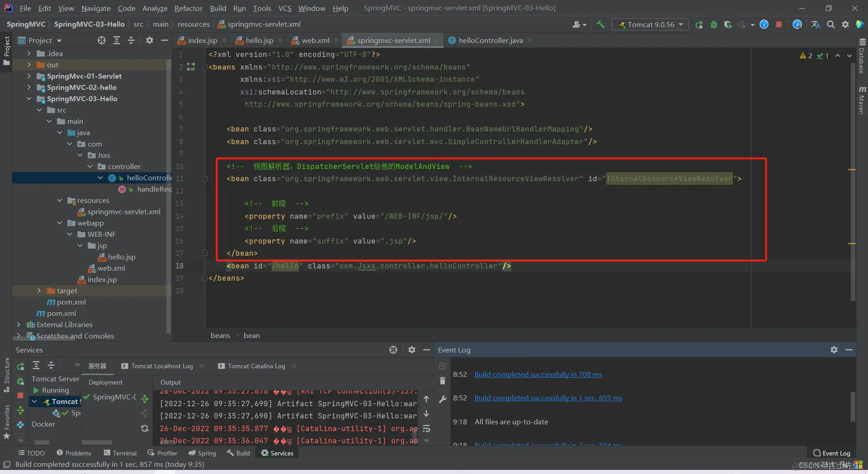
Task: Close the index.jsp editor tab
Action: [x=224, y=40]
